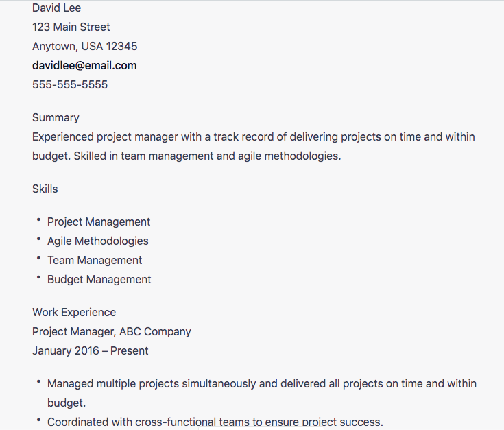Click the 'Project Manager' job title text

[x=73, y=332]
